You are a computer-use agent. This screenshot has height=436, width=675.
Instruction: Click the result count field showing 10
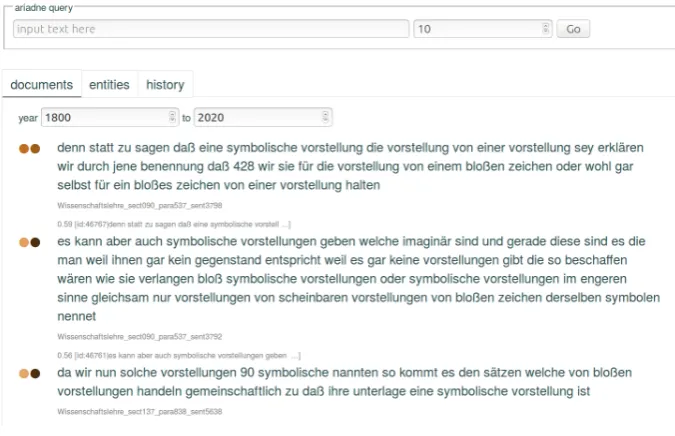[483, 29]
